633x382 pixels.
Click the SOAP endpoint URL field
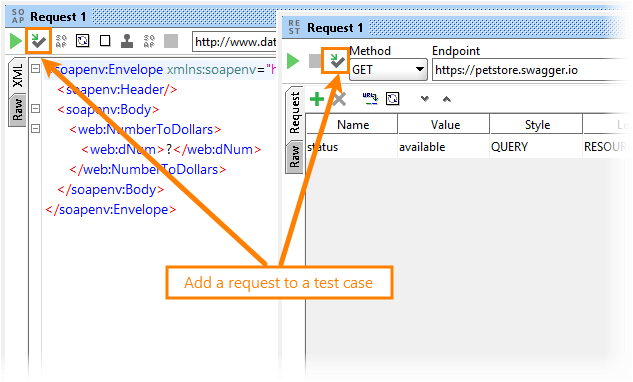pyautogui.click(x=235, y=42)
